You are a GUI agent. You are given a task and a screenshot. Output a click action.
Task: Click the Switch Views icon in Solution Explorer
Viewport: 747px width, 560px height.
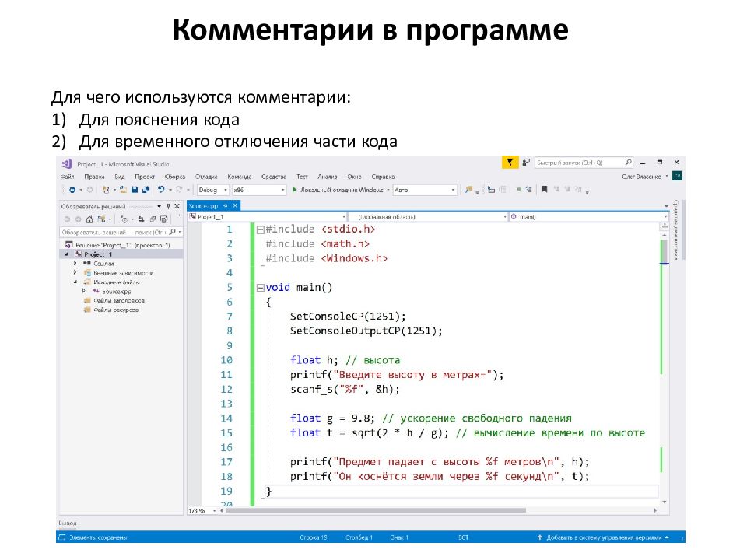[101, 219]
